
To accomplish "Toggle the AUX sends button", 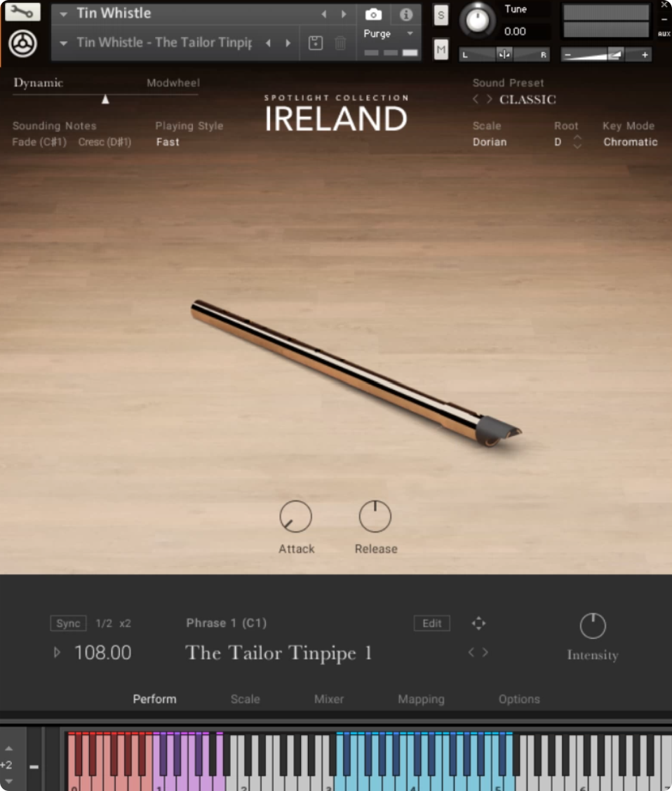I will [x=664, y=34].
